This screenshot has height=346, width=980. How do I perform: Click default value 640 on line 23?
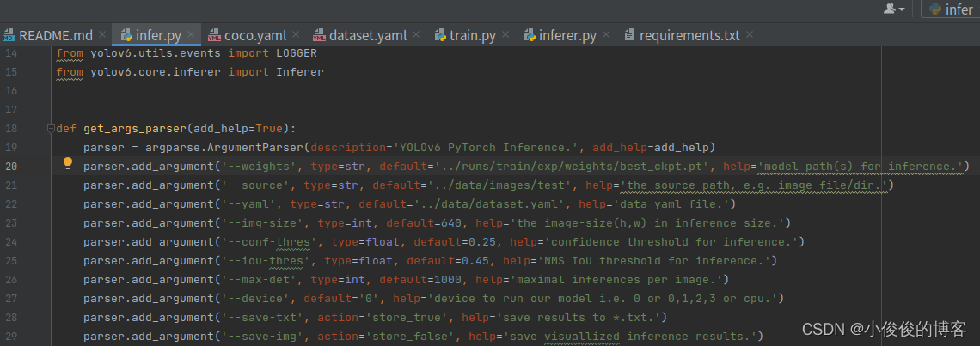pos(451,223)
